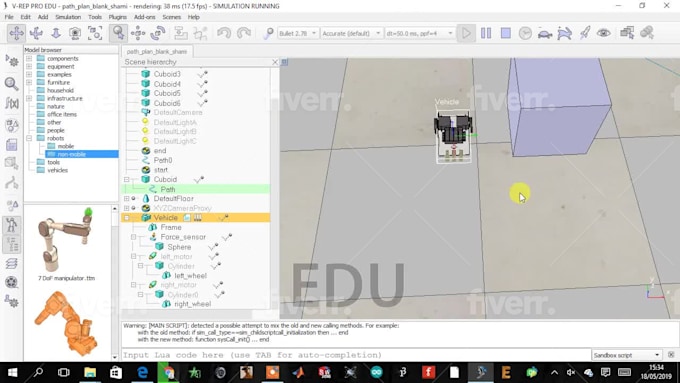Open the Scenes menu
The image size is (680, 383).
click(171, 17)
